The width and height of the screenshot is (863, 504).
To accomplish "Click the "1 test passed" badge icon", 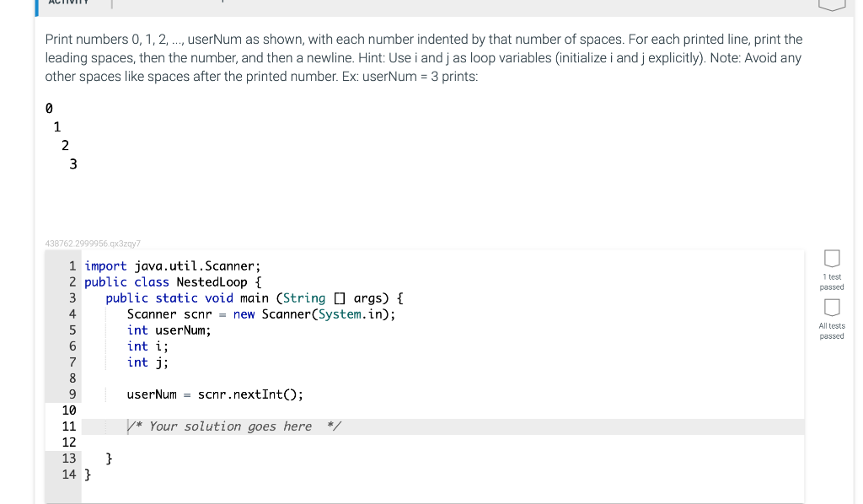I will pyautogui.click(x=832, y=260).
